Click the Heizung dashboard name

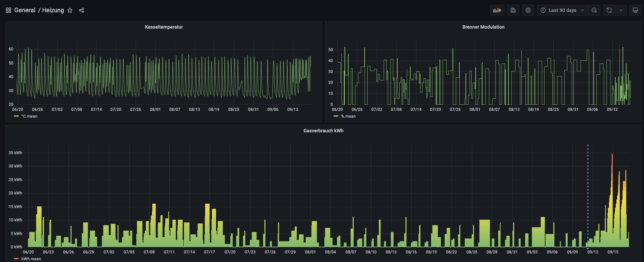coord(53,10)
